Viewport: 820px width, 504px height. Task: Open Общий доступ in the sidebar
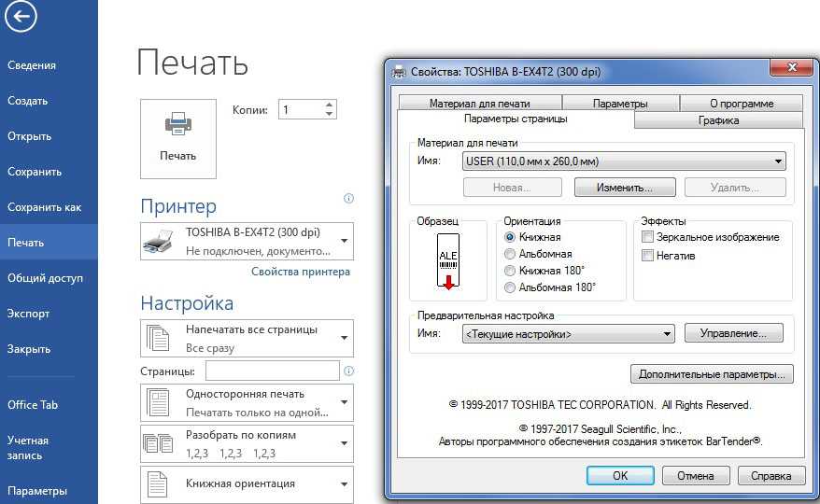[x=49, y=278]
